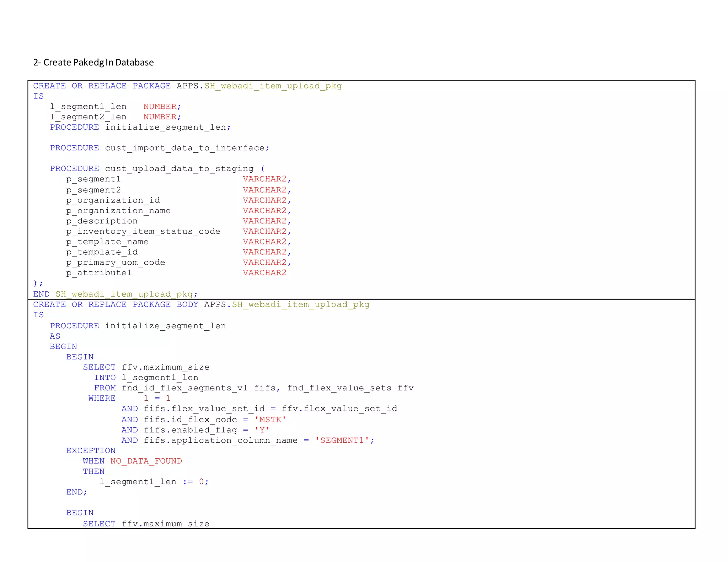Click the 'p_primary_uom_code' parameter line
The width and height of the screenshot is (728, 562).
178,262
